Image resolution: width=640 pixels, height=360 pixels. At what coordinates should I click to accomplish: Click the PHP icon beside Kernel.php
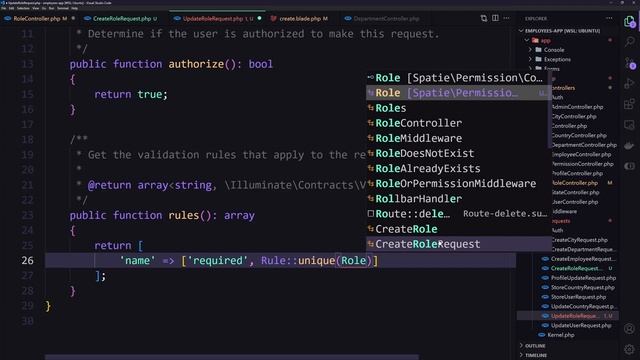(x=542, y=335)
